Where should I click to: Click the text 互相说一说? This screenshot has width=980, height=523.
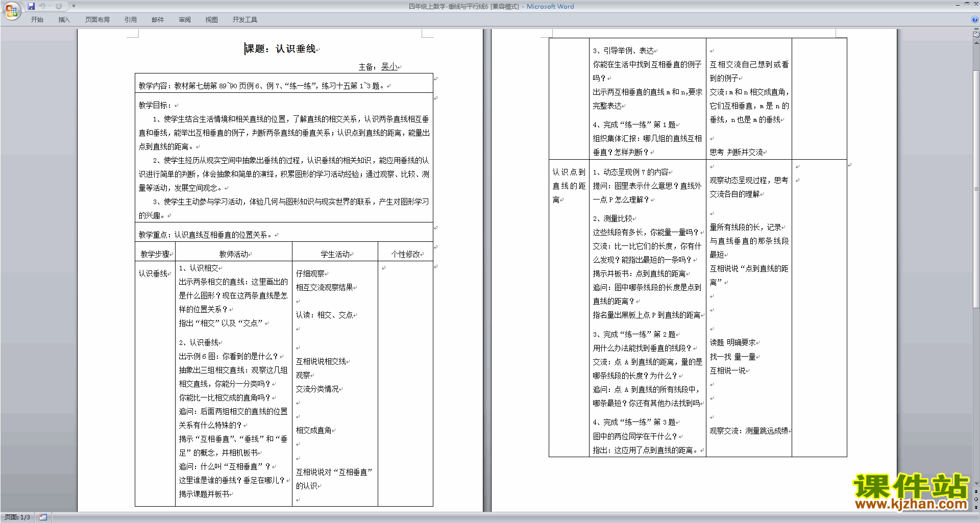click(728, 370)
